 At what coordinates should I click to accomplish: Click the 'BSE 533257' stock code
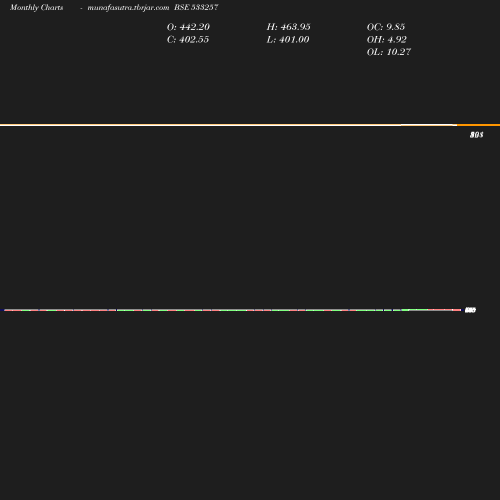[196, 7]
